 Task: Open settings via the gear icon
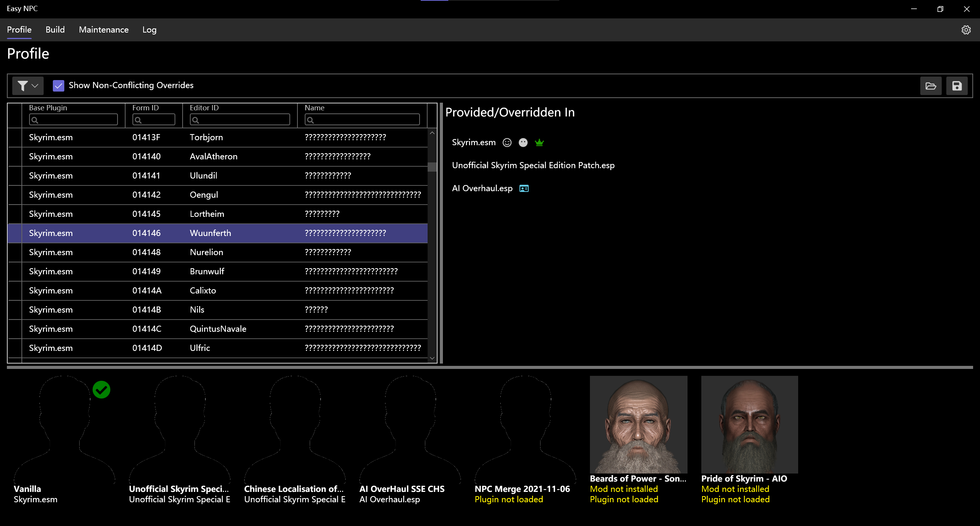click(966, 30)
